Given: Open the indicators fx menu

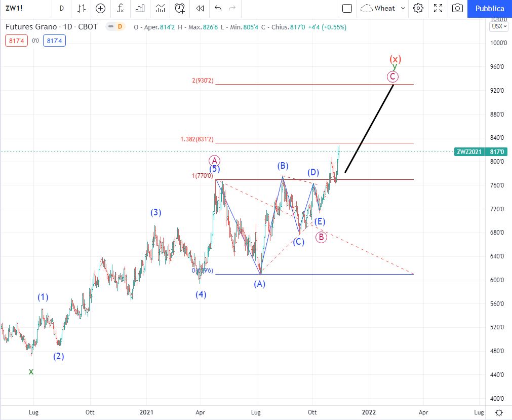Looking at the screenshot, I should pos(120,9).
